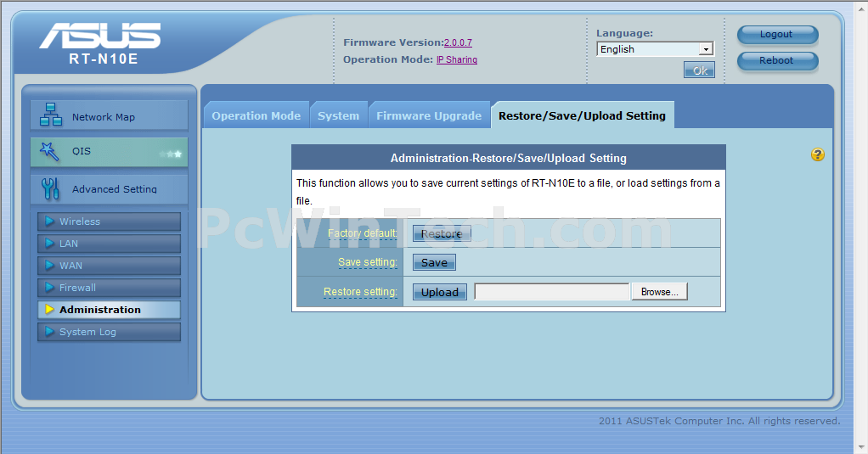Open WAN settings menu
Screen dimensions: 868x454
point(109,266)
